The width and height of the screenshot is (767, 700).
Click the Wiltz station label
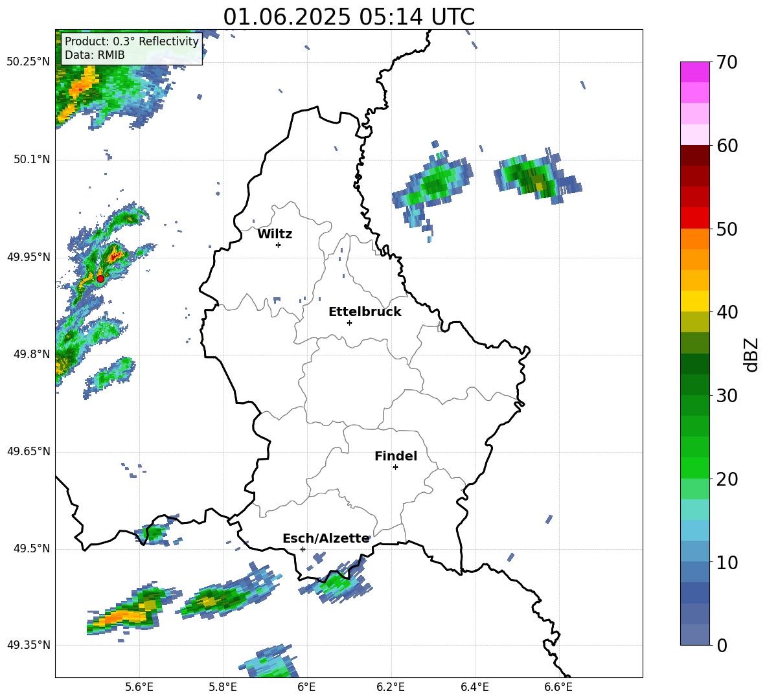point(275,234)
